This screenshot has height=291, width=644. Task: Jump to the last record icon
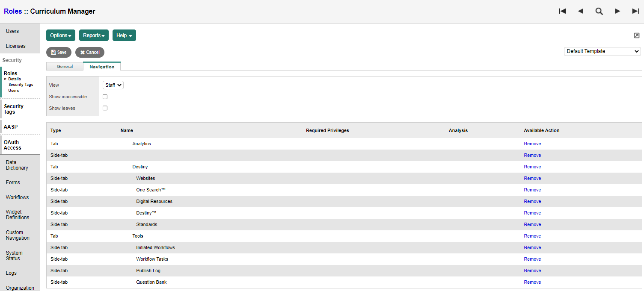[x=636, y=11]
